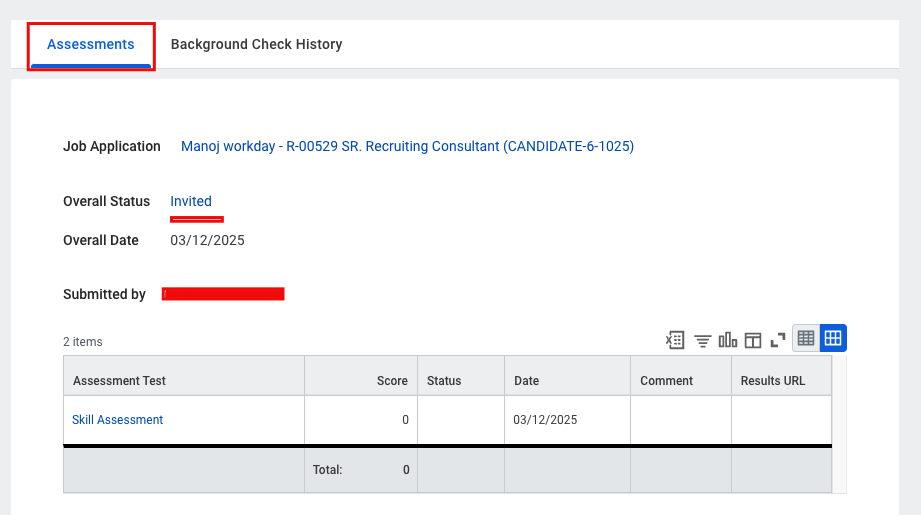Click the table's vertical scrollbar track
The image size is (921, 515).
(839, 424)
